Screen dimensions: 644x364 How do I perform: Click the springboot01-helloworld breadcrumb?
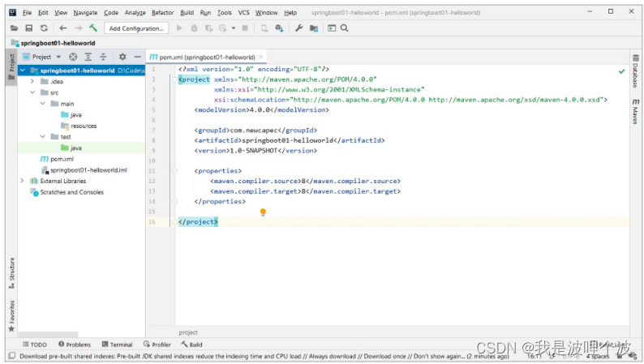[58, 43]
